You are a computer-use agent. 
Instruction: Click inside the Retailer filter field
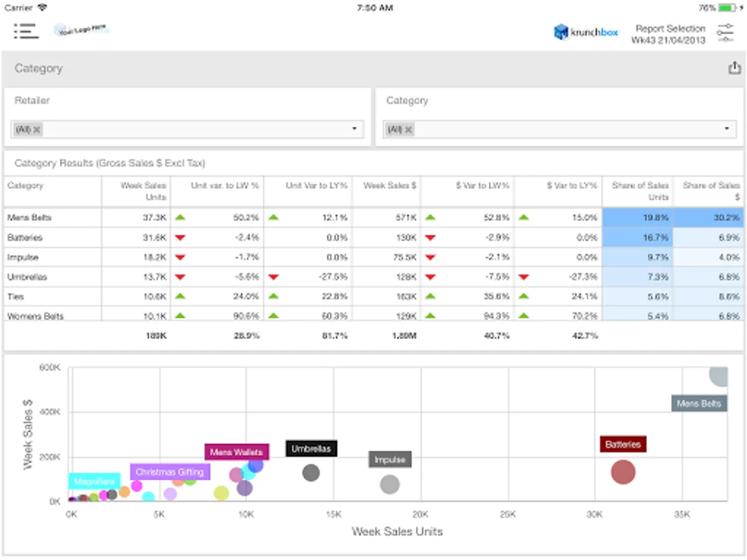187,129
